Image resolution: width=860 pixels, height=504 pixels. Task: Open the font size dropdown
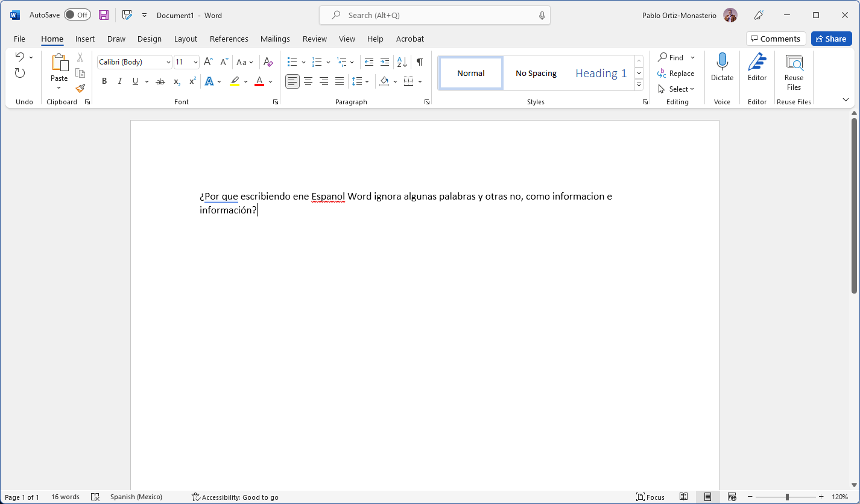coord(195,62)
